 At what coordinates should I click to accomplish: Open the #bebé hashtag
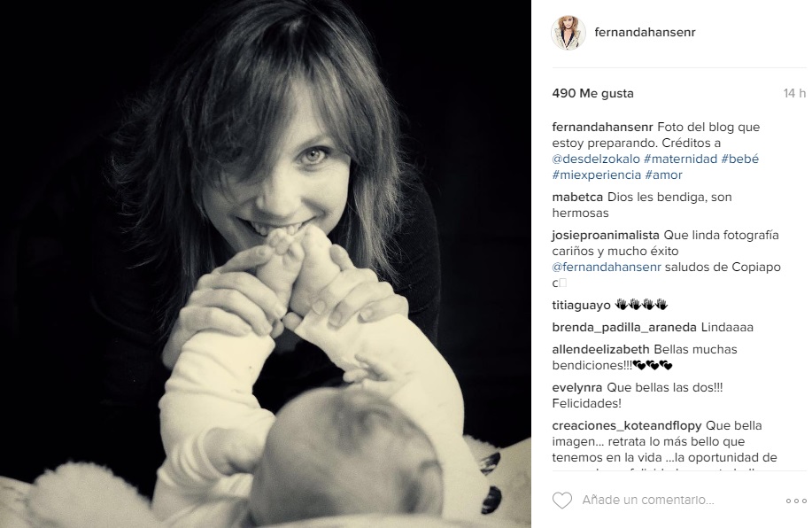tap(739, 159)
